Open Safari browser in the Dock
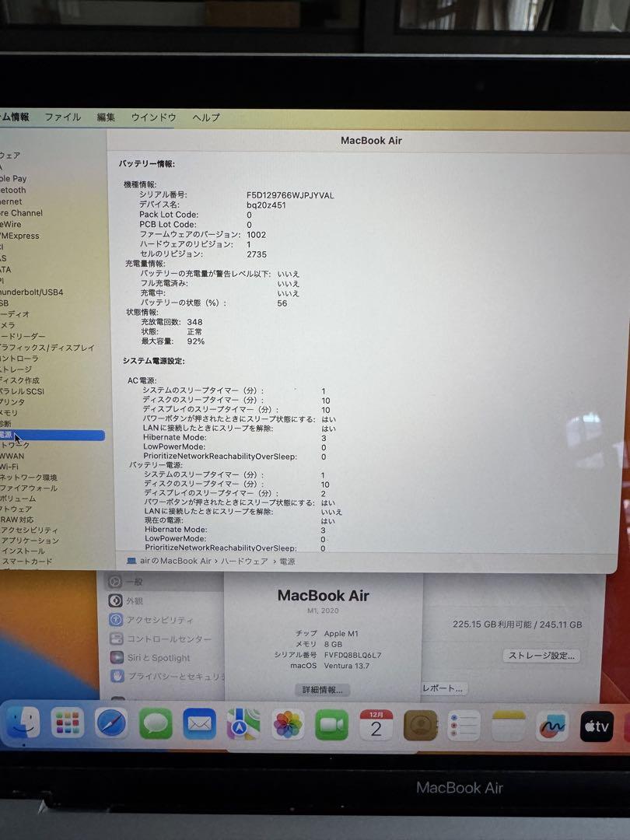This screenshot has width=630, height=840. [111, 724]
